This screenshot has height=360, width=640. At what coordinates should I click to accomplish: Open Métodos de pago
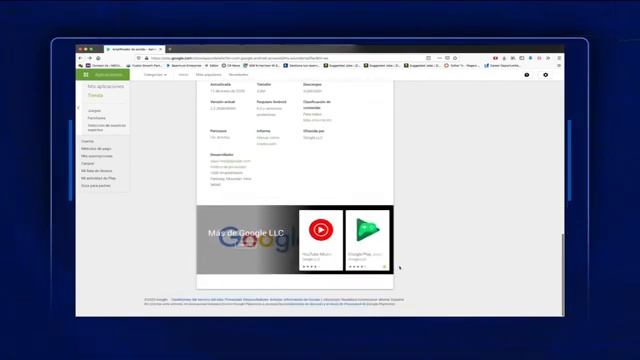coord(96,149)
